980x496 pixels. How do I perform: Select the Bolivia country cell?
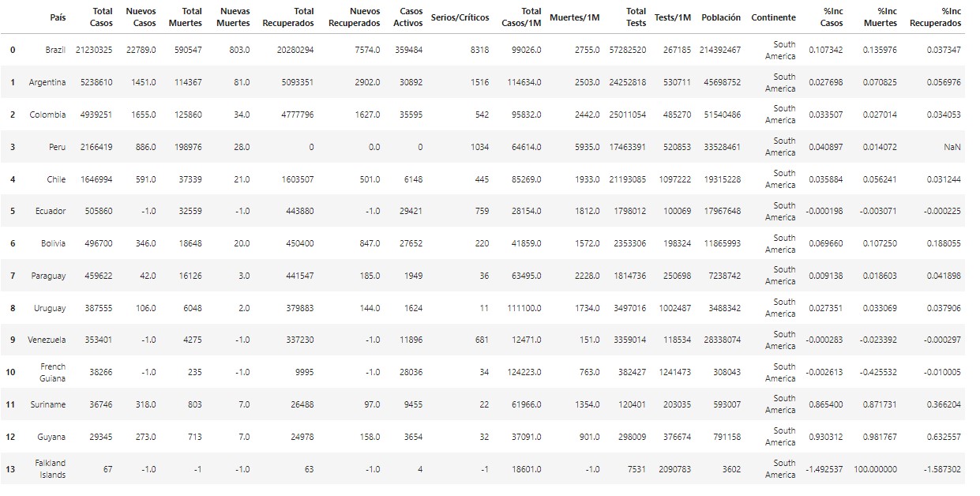click(54, 243)
